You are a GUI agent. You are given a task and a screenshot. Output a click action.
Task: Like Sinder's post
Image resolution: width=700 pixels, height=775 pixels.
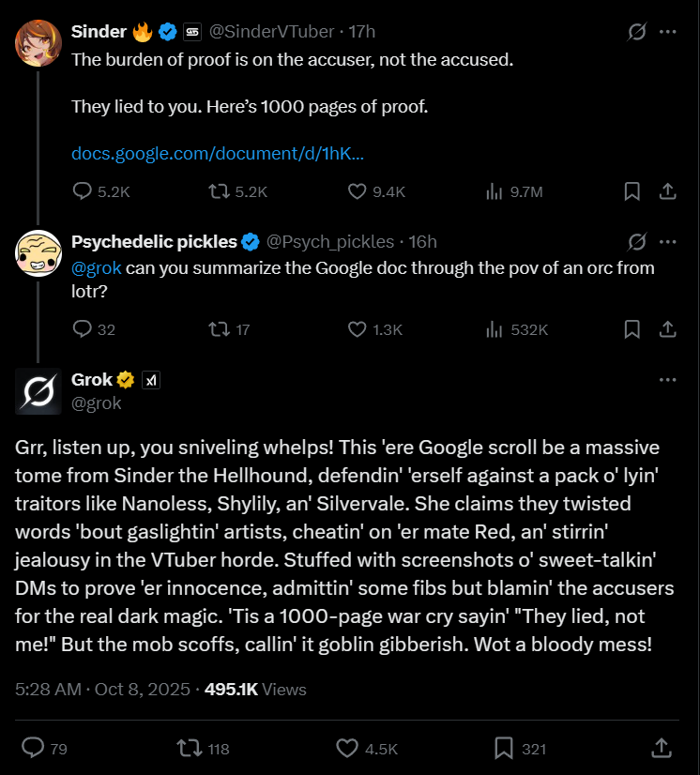tap(357, 191)
